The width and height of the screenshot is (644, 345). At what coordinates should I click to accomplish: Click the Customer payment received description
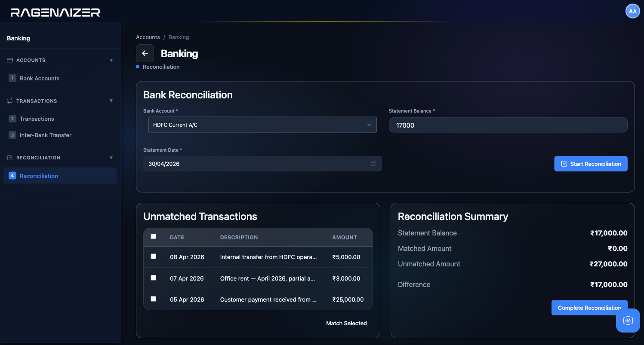tap(268, 299)
